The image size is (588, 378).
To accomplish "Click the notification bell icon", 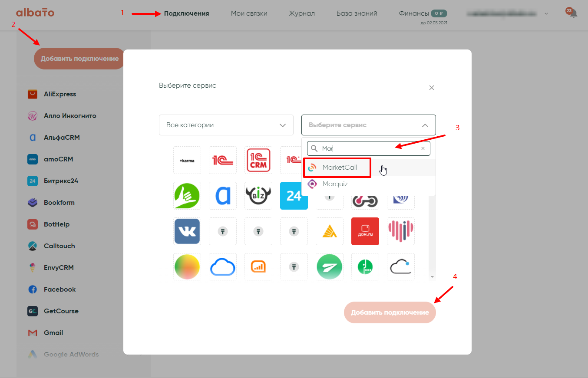I will tap(573, 13).
